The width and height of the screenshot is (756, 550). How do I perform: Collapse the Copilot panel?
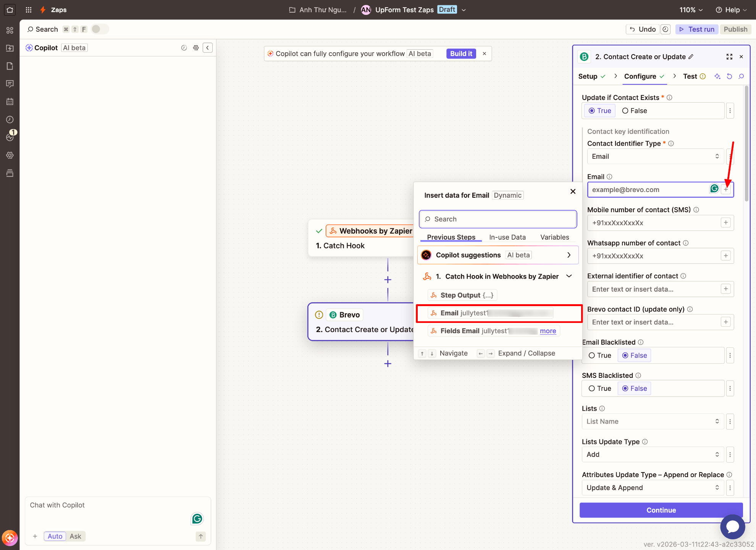click(208, 48)
